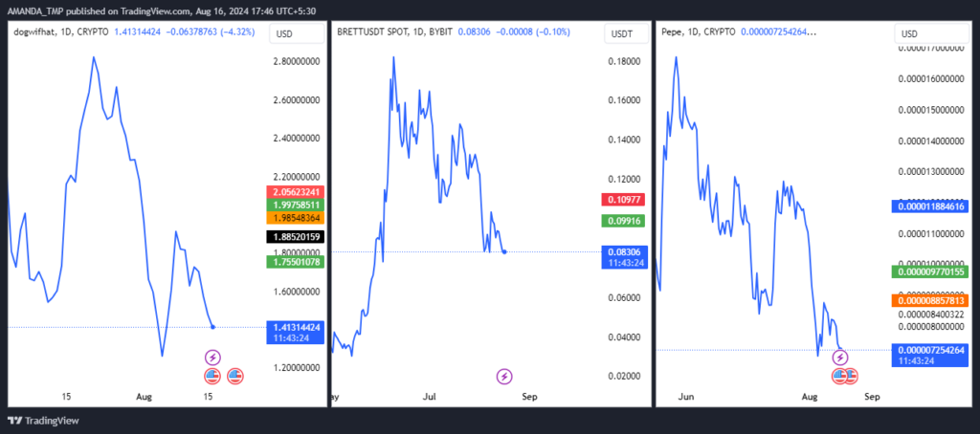Click the 0.14000 tick on BRETT axis
This screenshot has height=434, width=980.
tap(622, 140)
